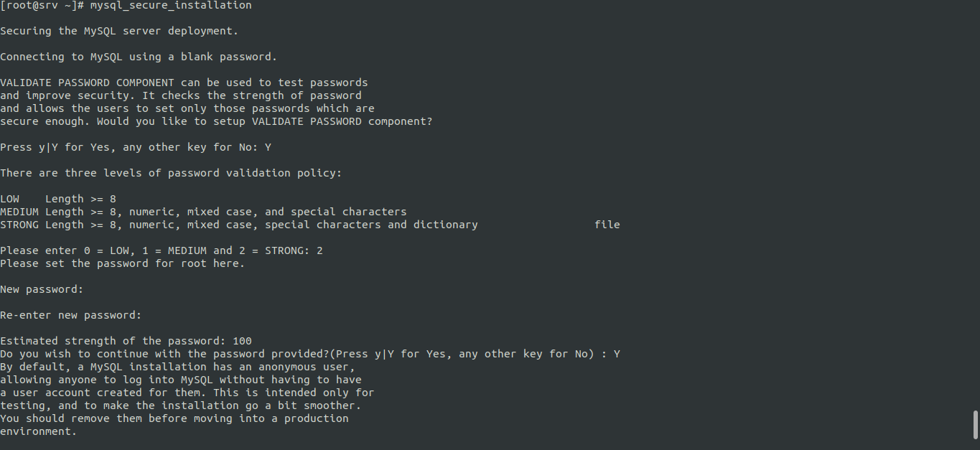Screen dimensions: 980x450
Task: Click the vertical scrollbar thumb at right edge
Action: 974,424
